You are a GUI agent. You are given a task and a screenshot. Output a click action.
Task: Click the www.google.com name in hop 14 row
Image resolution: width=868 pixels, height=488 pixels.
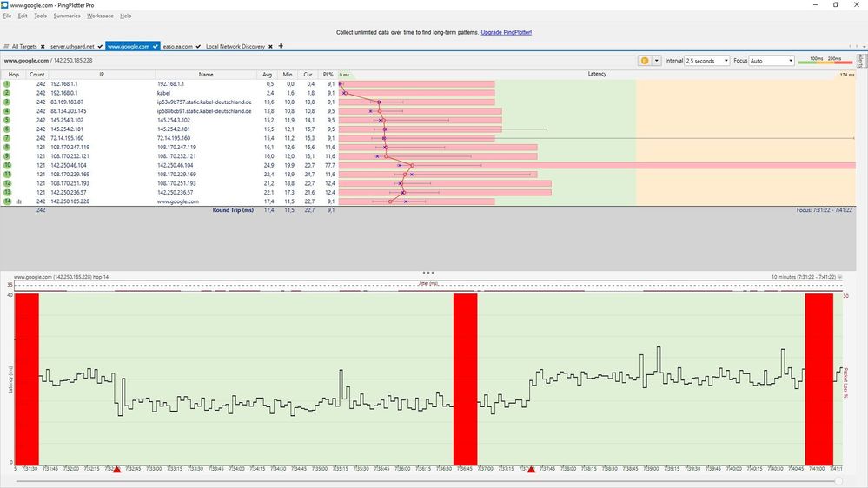(178, 202)
